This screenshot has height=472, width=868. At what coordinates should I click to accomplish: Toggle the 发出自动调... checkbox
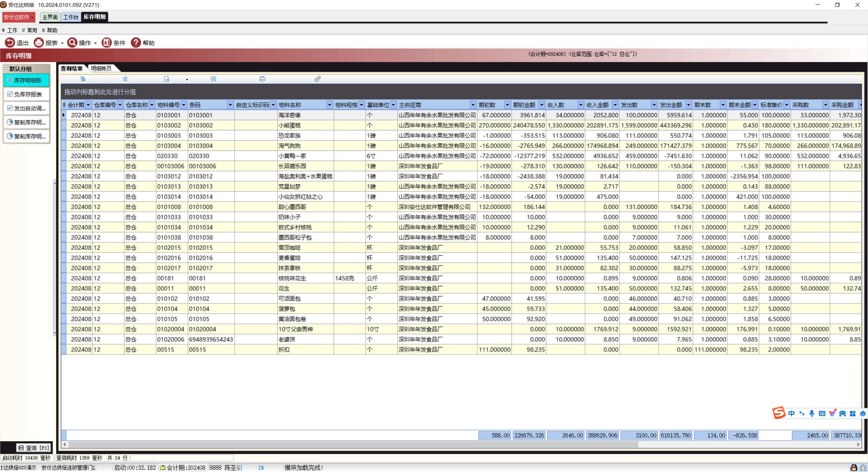(x=10, y=108)
